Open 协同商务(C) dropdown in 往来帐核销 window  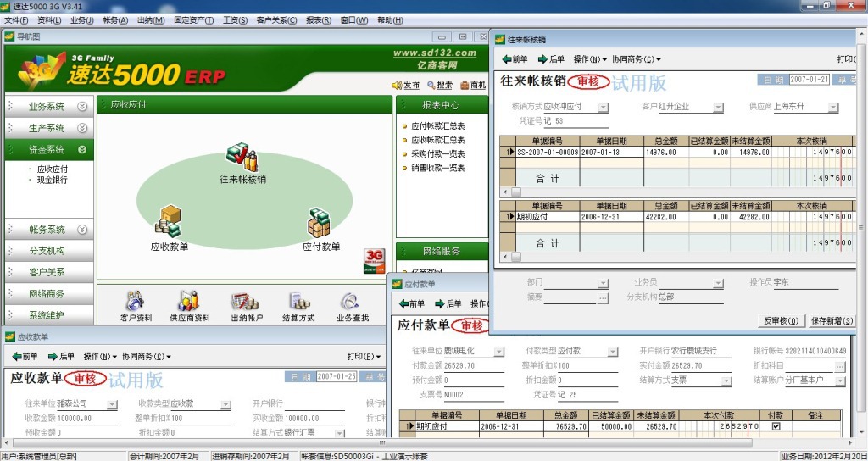(636, 59)
